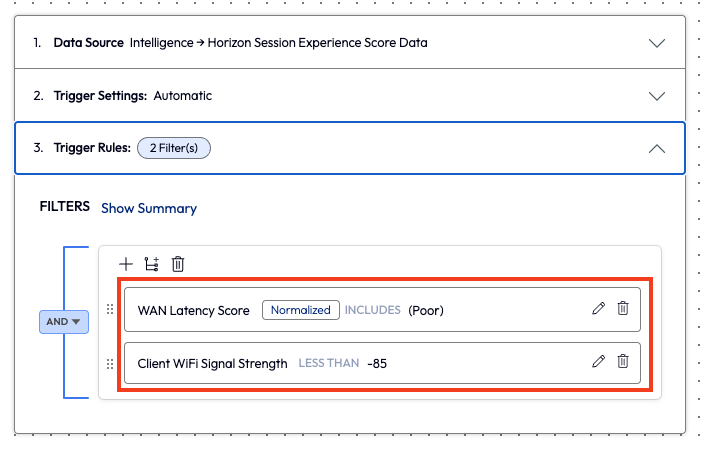Delete the Client WiFi Signal Strength filter
Viewport: 704px width, 452px height.
pos(623,362)
